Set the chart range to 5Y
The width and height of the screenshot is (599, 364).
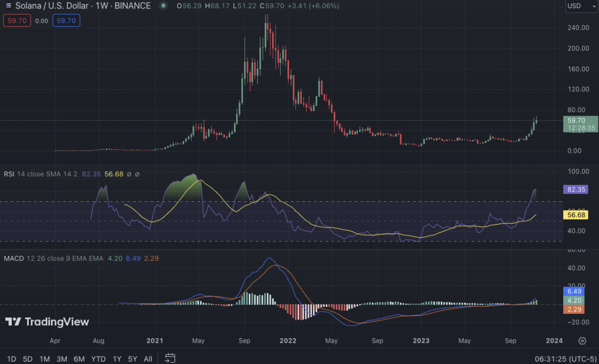click(x=132, y=359)
